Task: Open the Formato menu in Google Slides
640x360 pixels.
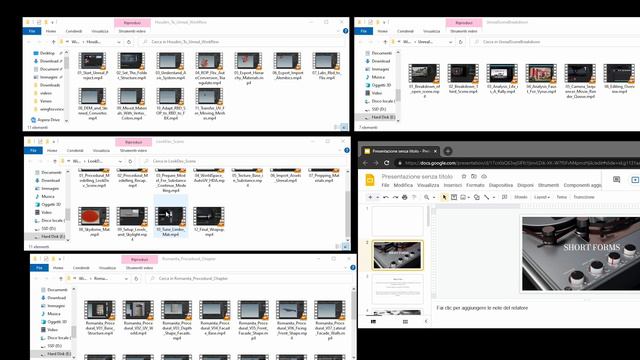Action: (x=475, y=185)
